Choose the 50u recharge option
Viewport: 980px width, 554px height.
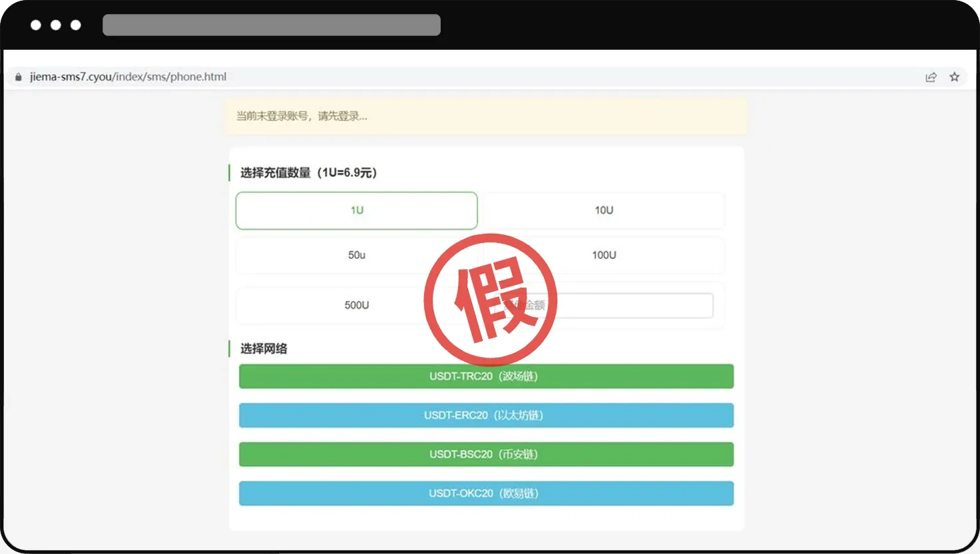[356, 255]
